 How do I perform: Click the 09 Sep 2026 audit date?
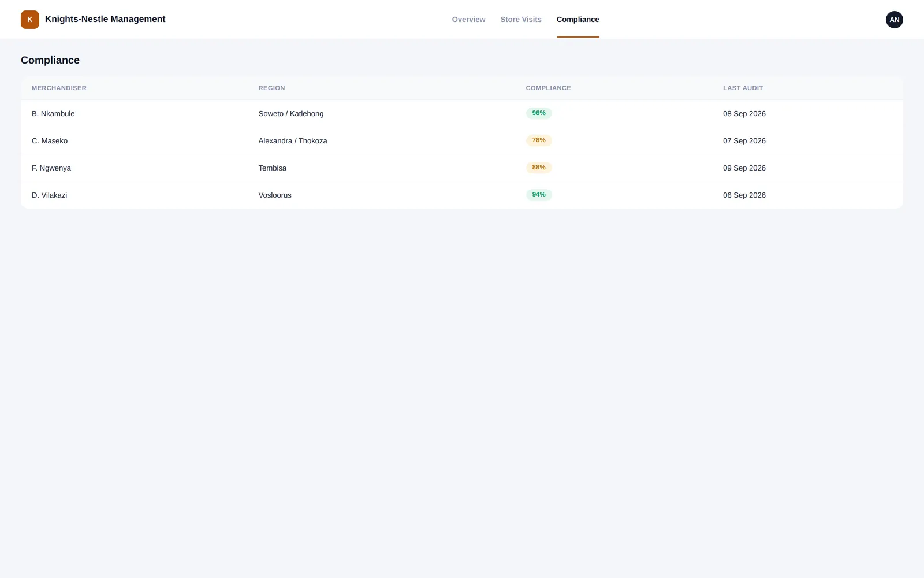(x=744, y=168)
